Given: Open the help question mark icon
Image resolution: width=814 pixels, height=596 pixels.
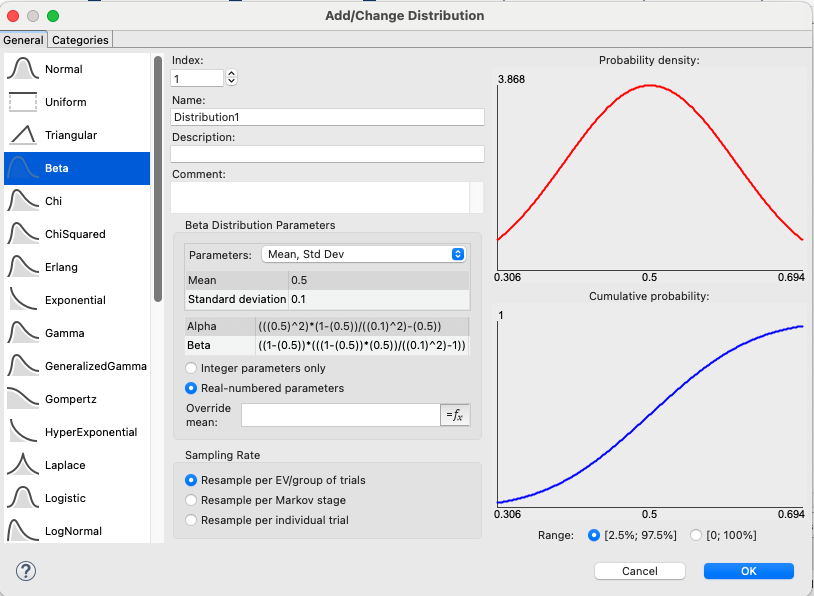Looking at the screenshot, I should (x=27, y=571).
